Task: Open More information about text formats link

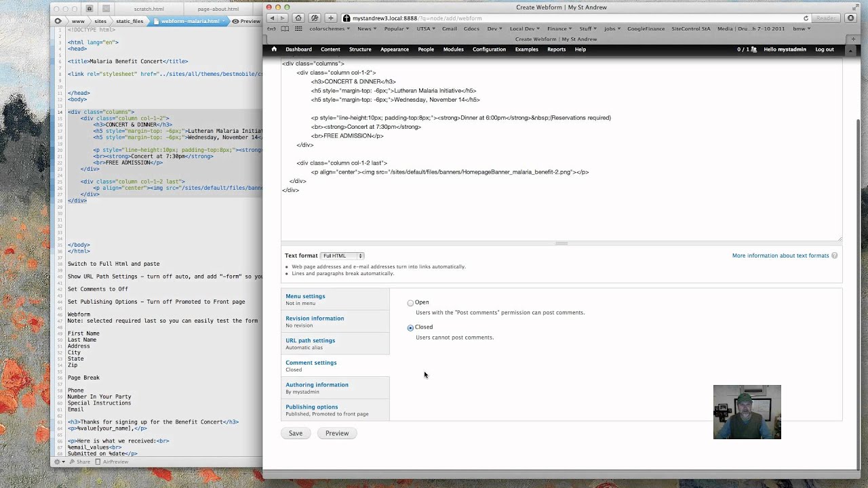Action: pos(781,256)
